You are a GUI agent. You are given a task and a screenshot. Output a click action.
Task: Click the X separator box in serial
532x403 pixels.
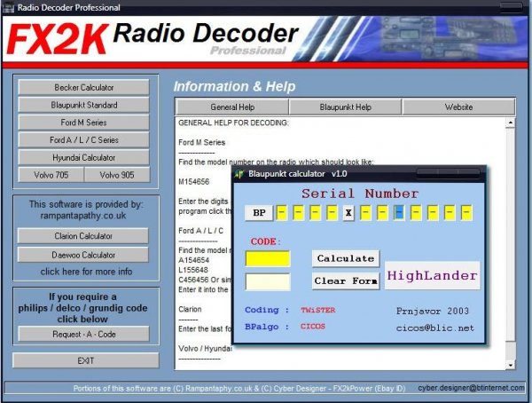[x=348, y=213]
